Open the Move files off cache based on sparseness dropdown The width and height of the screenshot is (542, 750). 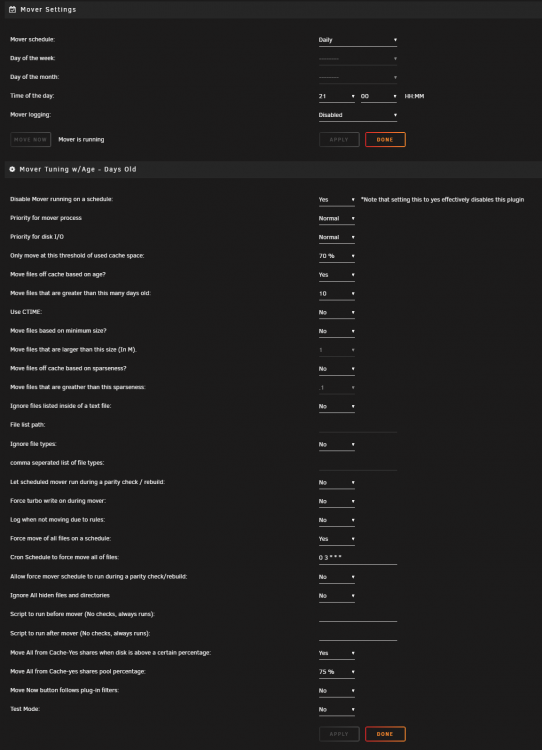[x=337, y=369]
